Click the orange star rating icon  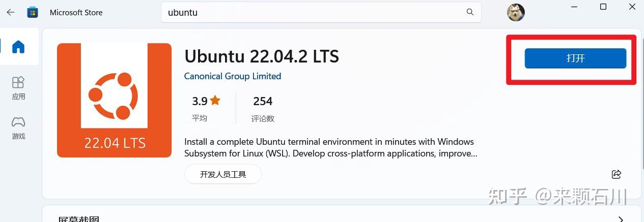pyautogui.click(x=215, y=101)
